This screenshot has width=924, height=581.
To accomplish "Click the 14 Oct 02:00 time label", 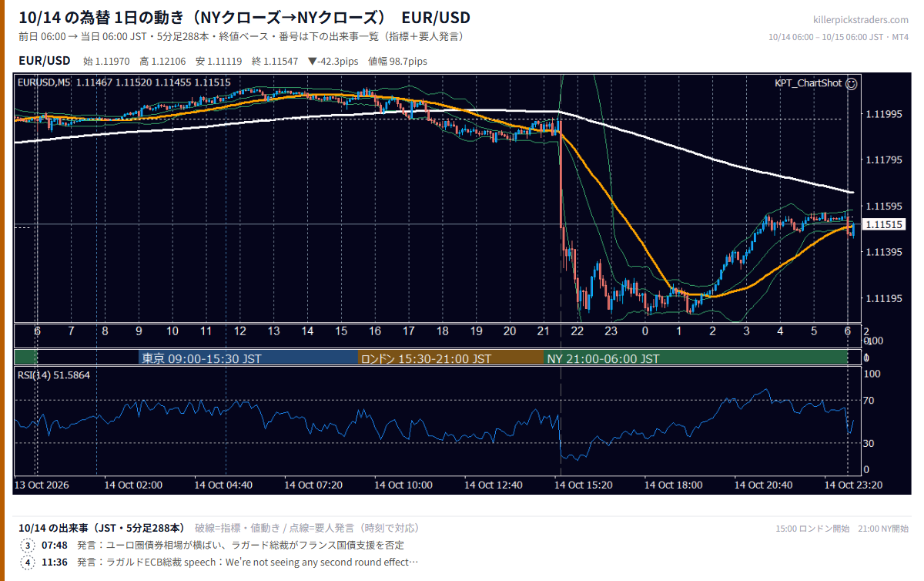I will pyautogui.click(x=133, y=485).
